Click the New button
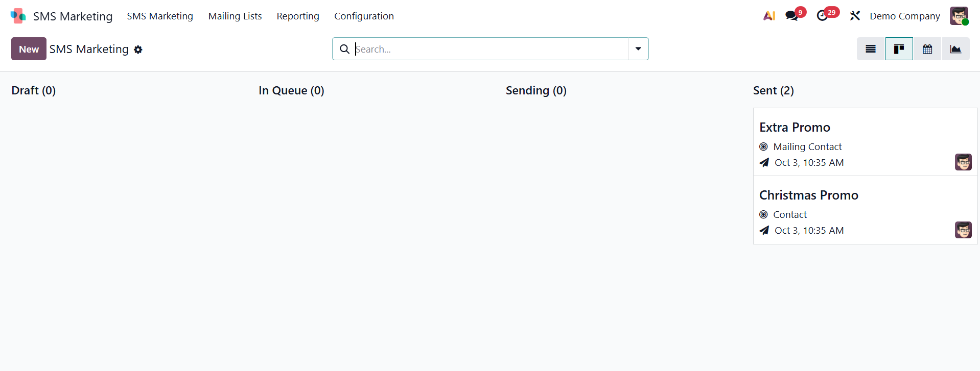This screenshot has width=980, height=371. pos(29,49)
